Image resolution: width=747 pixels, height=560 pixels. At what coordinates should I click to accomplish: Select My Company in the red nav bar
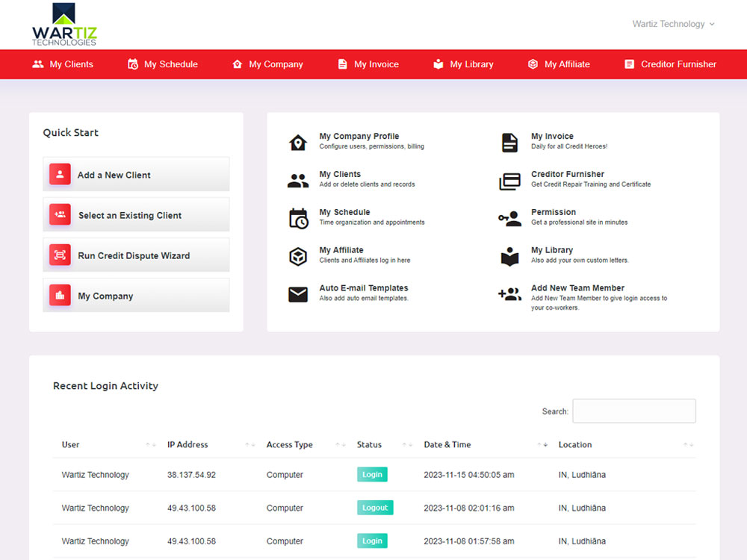click(x=267, y=64)
